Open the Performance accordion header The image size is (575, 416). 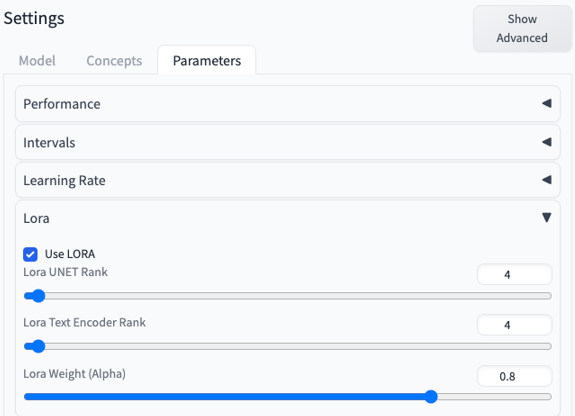(x=288, y=104)
